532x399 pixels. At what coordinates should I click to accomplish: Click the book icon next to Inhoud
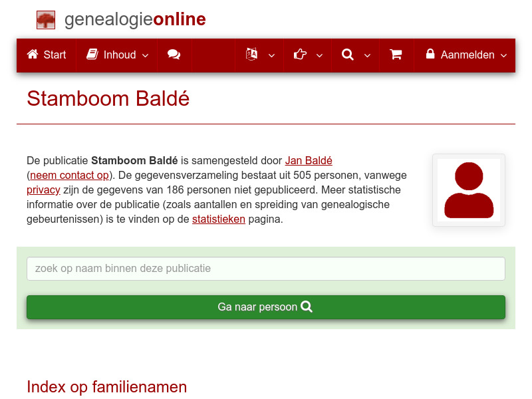(x=91, y=55)
